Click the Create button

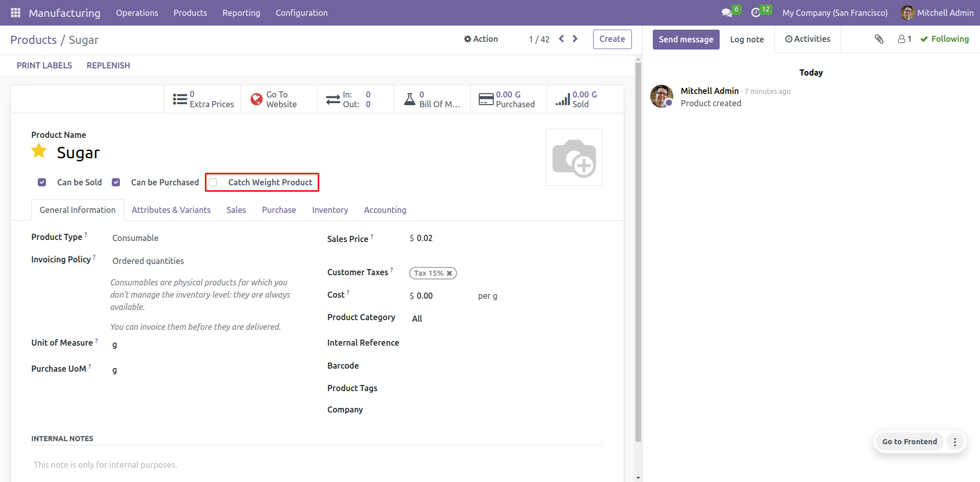pyautogui.click(x=612, y=39)
